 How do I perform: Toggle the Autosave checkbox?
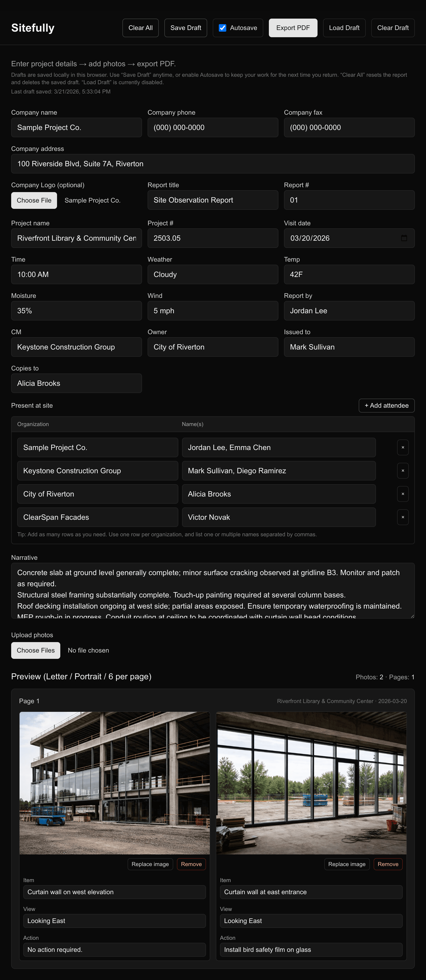click(223, 28)
